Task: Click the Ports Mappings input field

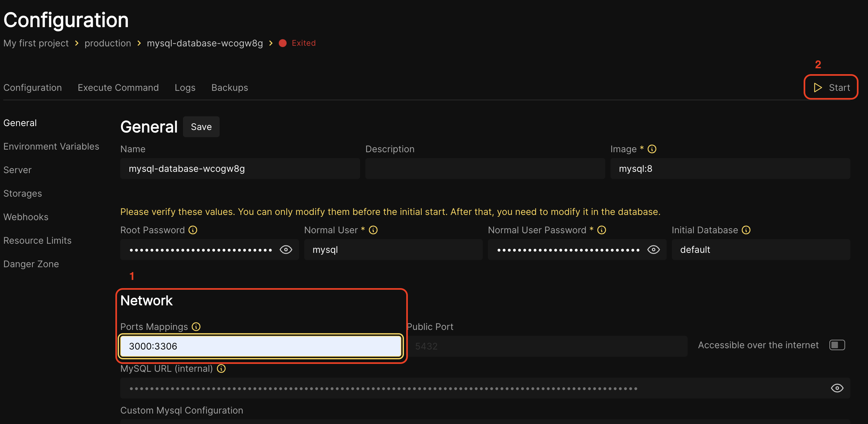Action: pyautogui.click(x=260, y=346)
